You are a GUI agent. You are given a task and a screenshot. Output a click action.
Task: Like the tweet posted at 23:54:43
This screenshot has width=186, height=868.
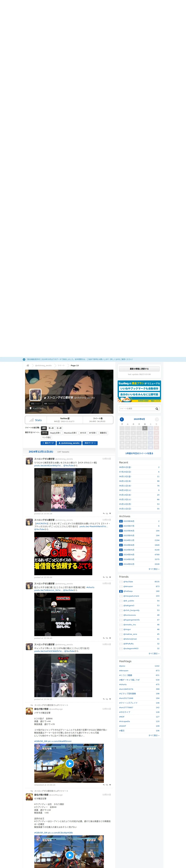tap(110, 638)
